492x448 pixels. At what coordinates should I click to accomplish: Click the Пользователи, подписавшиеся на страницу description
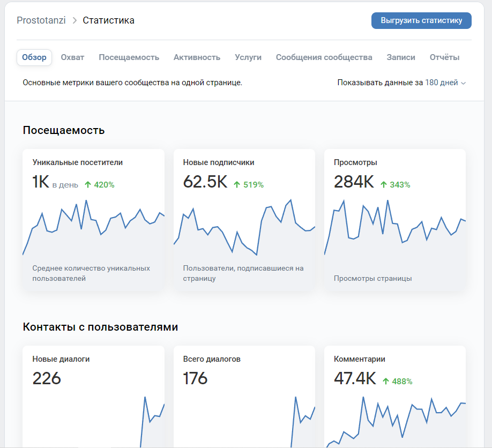(243, 273)
